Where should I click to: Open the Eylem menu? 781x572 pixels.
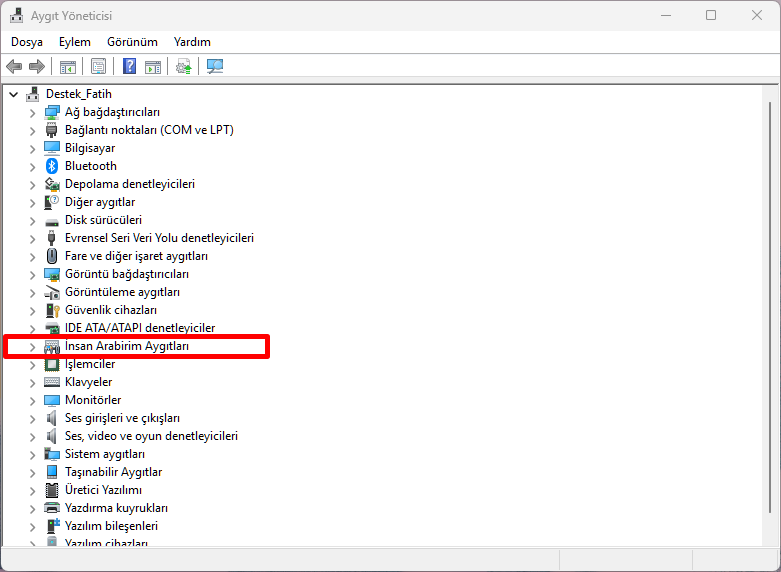pos(75,42)
